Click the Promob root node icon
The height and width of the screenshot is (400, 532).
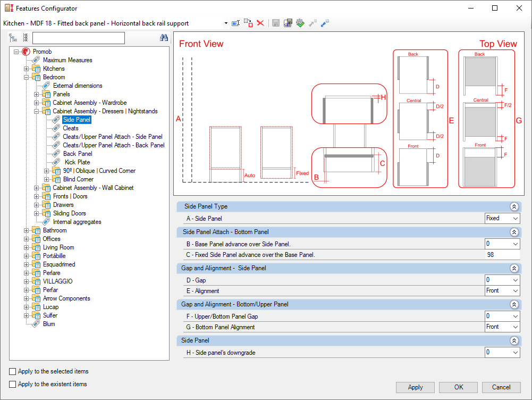point(26,52)
